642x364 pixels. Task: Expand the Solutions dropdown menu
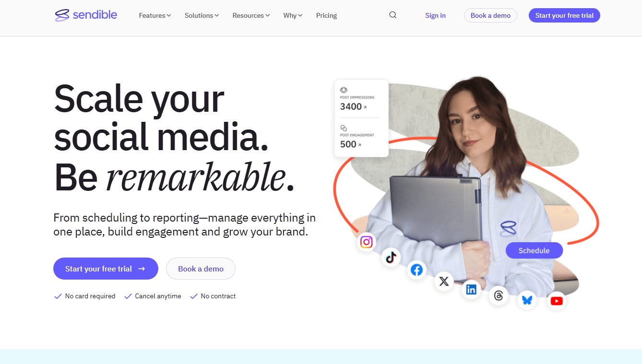(x=202, y=15)
